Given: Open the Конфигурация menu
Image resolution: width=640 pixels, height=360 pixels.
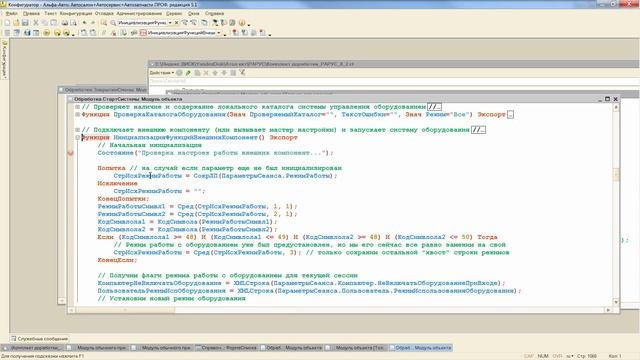Looking at the screenshot, I should (x=76, y=13).
